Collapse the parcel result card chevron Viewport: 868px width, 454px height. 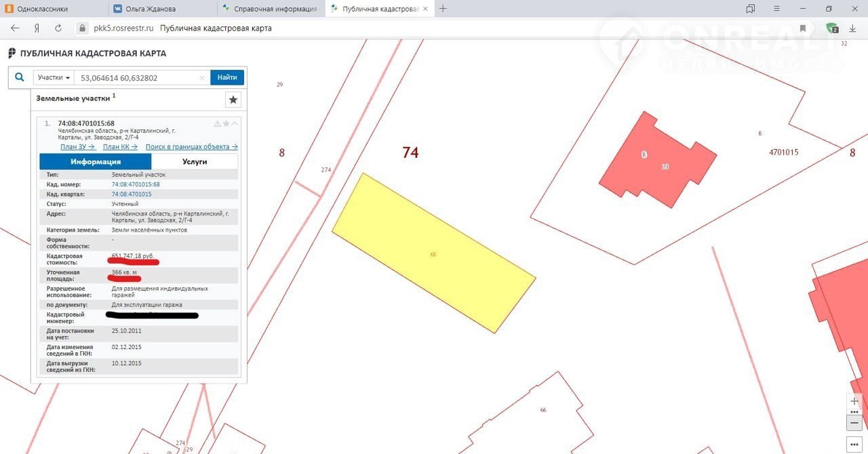click(235, 124)
